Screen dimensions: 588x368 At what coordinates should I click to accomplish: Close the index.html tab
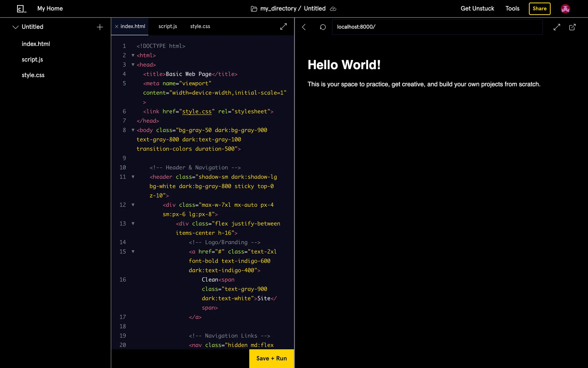(x=117, y=27)
